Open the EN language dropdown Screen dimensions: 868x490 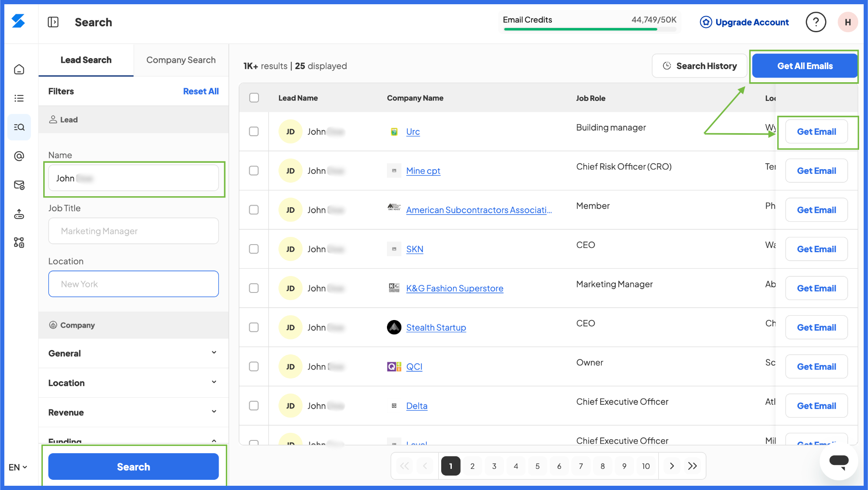(18, 467)
